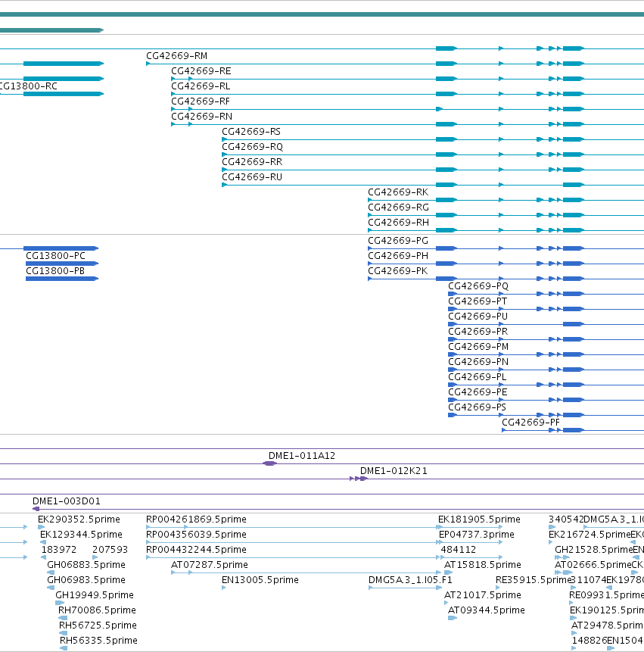644x652 pixels.
Task: Open the GH06883.5prime EST
Action: tap(86, 565)
